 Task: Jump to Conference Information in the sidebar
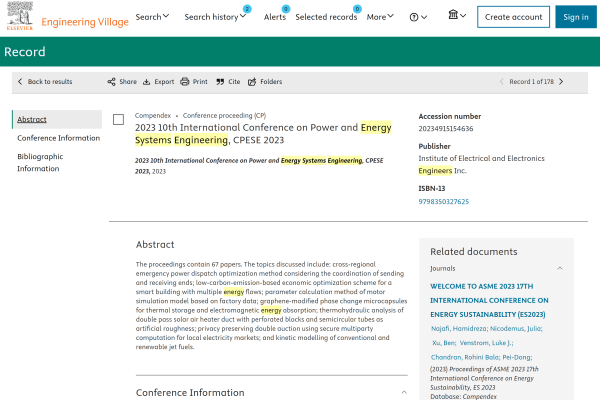click(x=59, y=138)
